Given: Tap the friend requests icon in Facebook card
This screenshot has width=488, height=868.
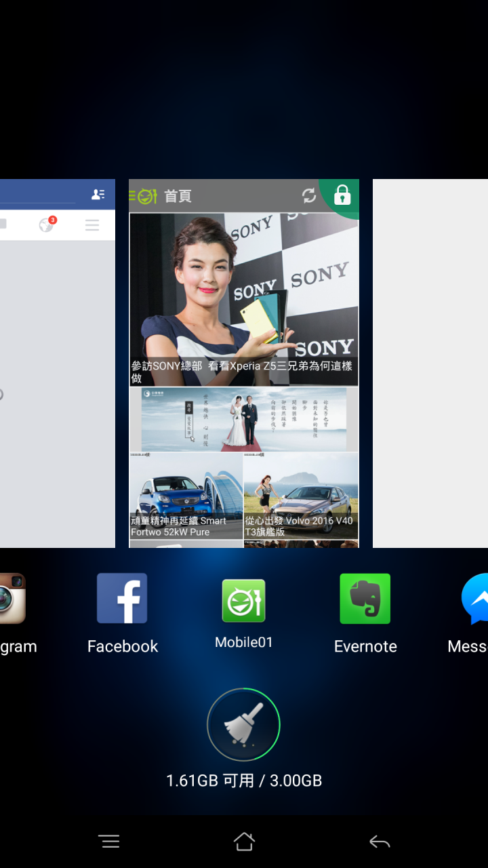Looking at the screenshot, I should click(x=98, y=195).
